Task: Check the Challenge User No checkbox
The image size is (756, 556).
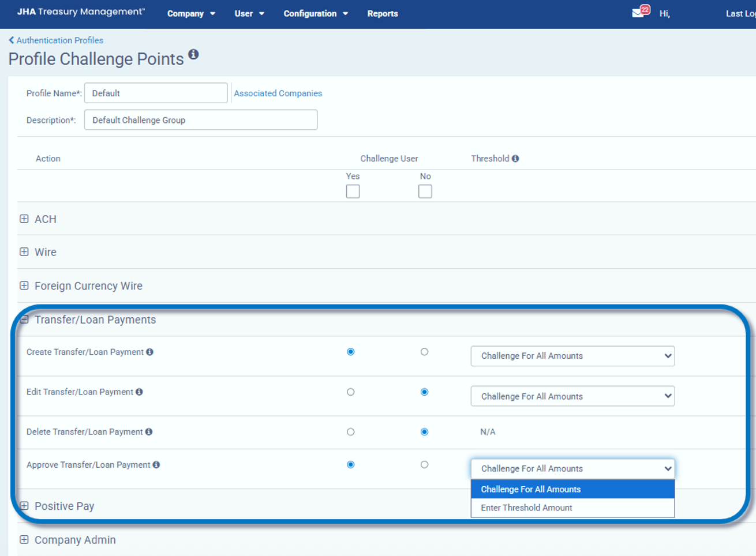Action: [425, 191]
